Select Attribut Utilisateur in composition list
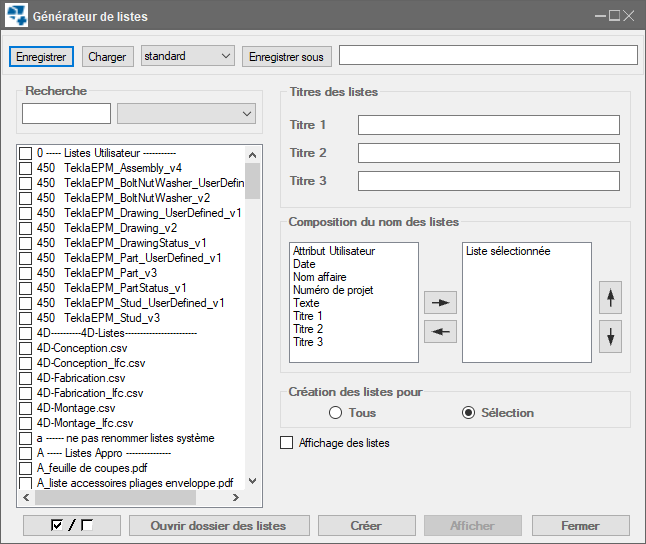Image resolution: width=646 pixels, height=544 pixels. pyautogui.click(x=334, y=251)
